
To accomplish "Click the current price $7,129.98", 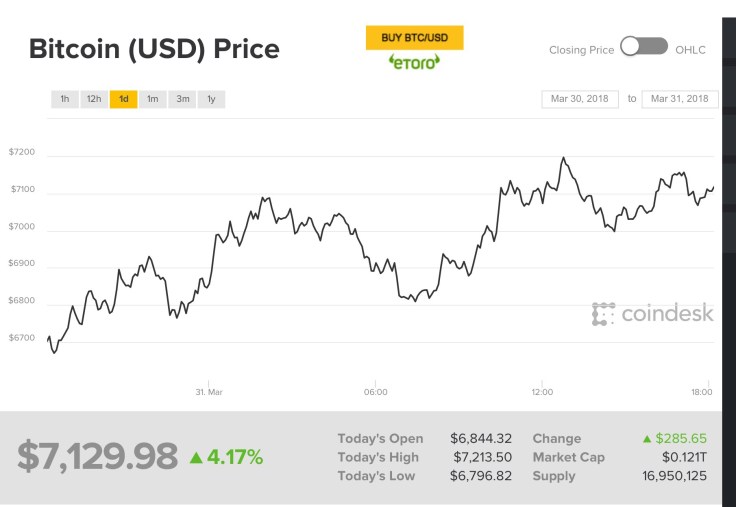I will pyautogui.click(x=97, y=456).
